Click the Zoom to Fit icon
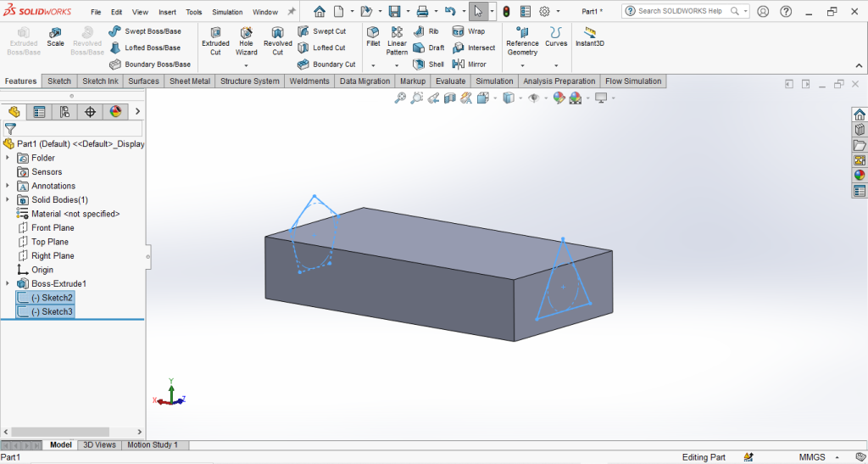Screen dimensions: 868x464 (x=400, y=98)
